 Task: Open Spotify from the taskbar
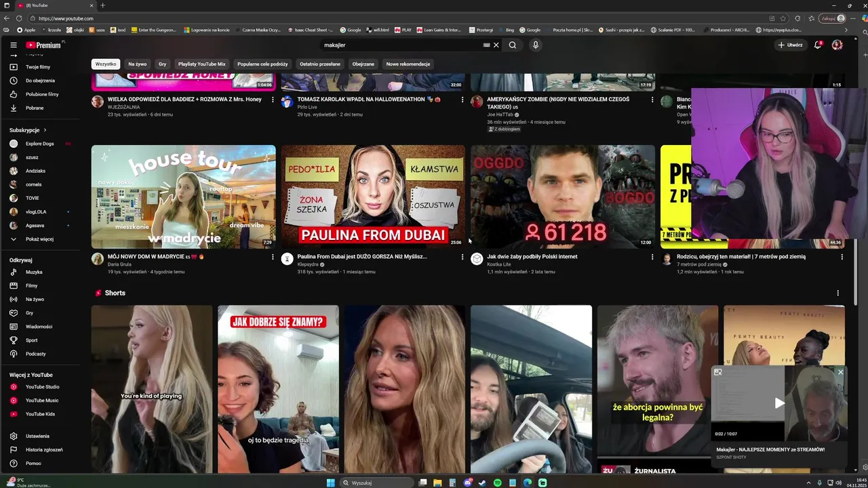coord(498,483)
